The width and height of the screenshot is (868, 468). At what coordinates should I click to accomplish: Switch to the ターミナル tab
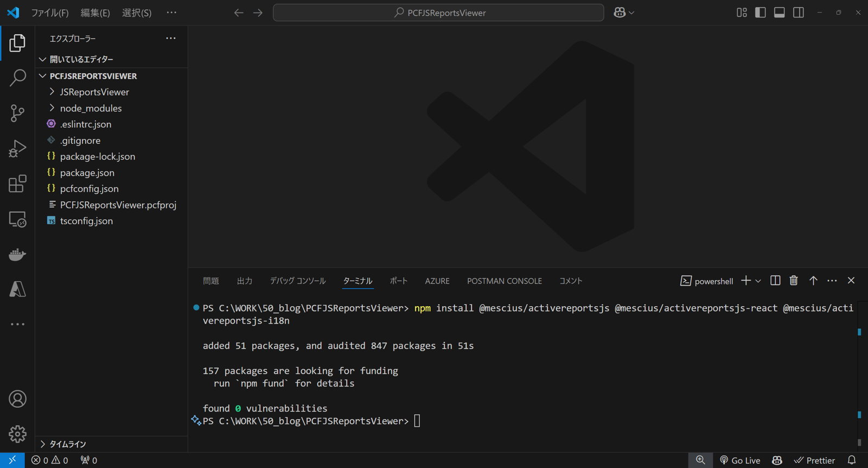[x=358, y=281]
